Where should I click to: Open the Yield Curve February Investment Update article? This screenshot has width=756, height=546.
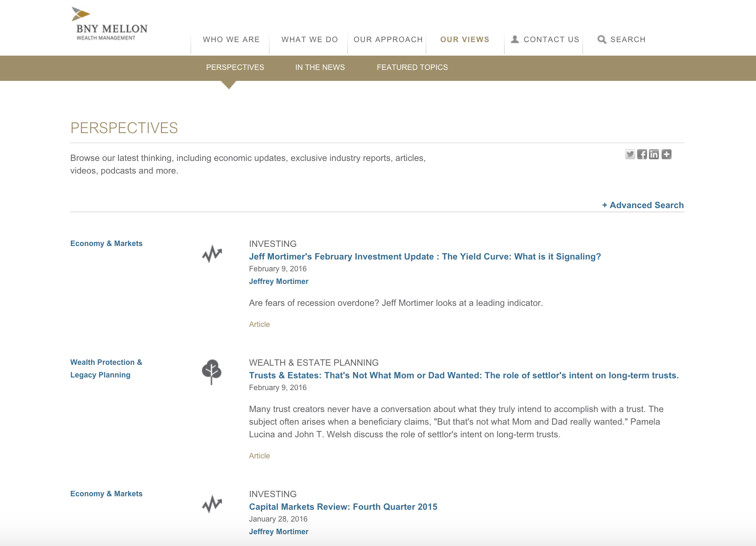tap(424, 257)
